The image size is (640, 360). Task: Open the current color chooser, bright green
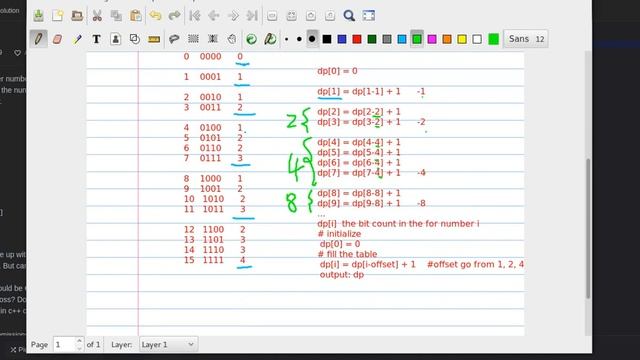(493, 39)
